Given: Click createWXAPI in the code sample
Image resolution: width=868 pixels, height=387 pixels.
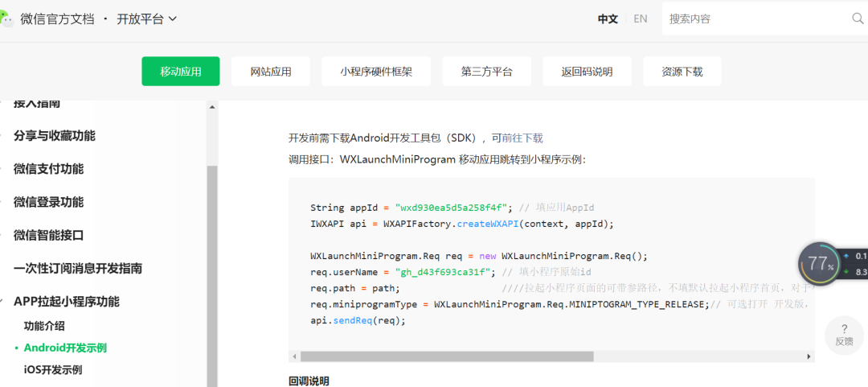Looking at the screenshot, I should tap(486, 224).
